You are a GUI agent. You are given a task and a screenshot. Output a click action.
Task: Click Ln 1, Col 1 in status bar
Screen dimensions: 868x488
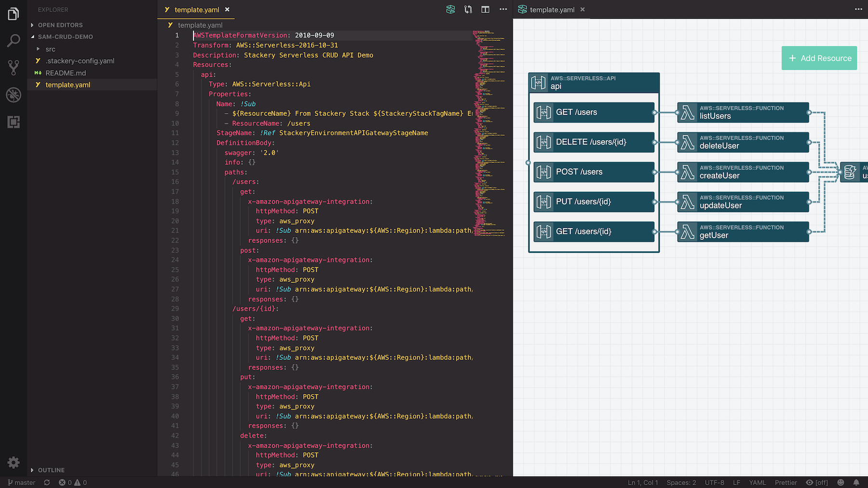coord(643,482)
